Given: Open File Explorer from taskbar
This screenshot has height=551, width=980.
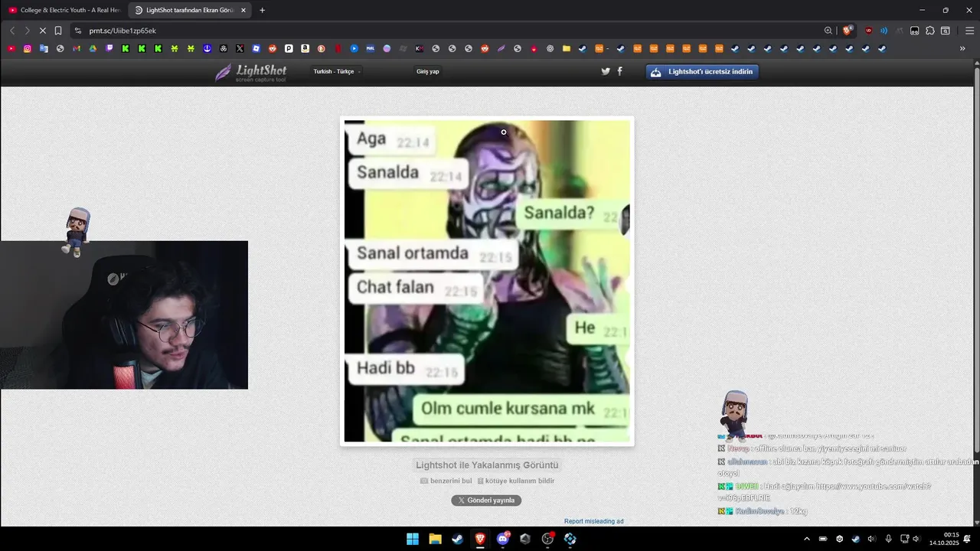Looking at the screenshot, I should 435,539.
